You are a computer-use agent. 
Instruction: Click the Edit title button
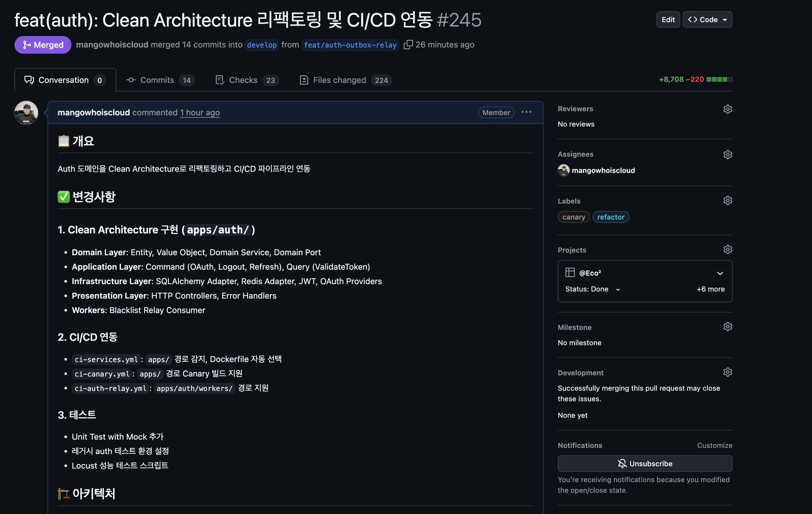click(x=668, y=19)
